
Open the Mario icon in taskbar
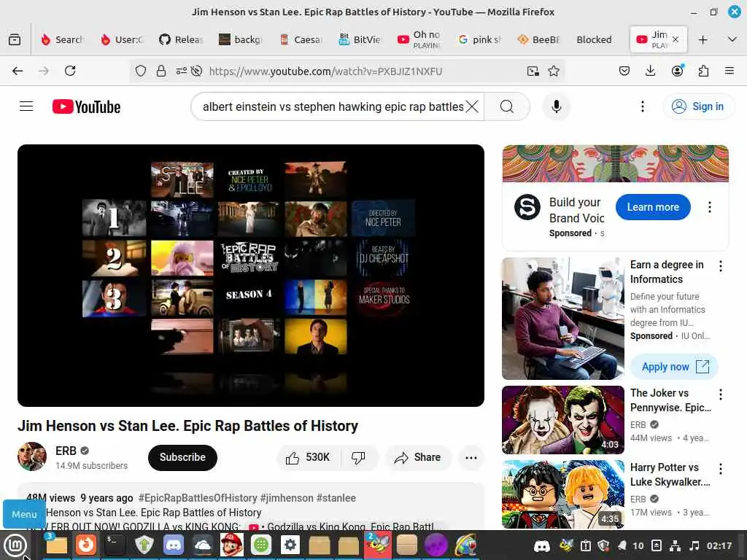pyautogui.click(x=231, y=545)
